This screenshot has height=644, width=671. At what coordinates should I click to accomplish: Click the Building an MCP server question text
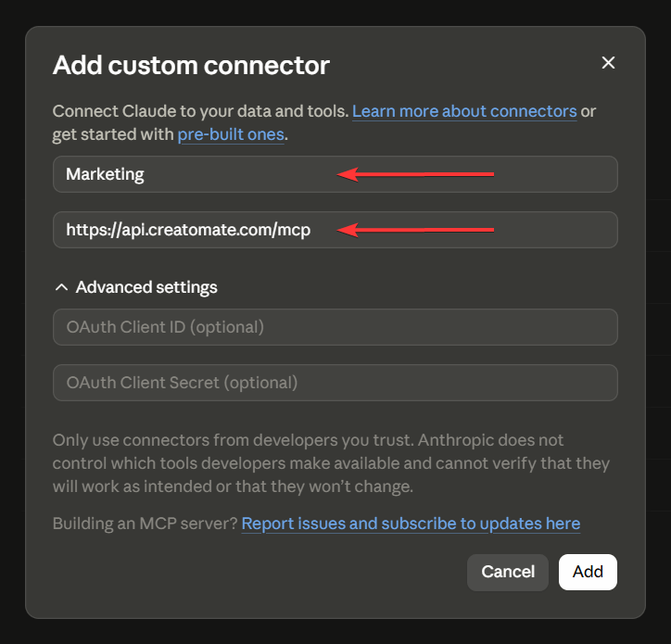tap(146, 524)
